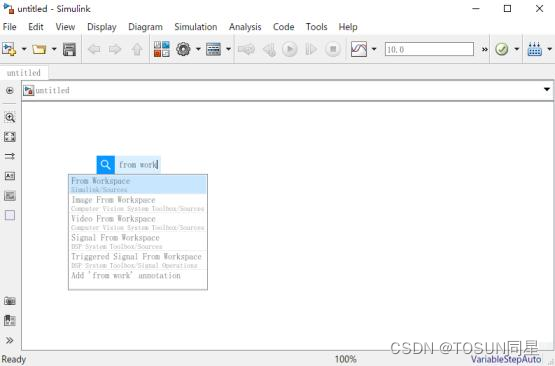
Task: Open the Display menu
Action: 102,27
